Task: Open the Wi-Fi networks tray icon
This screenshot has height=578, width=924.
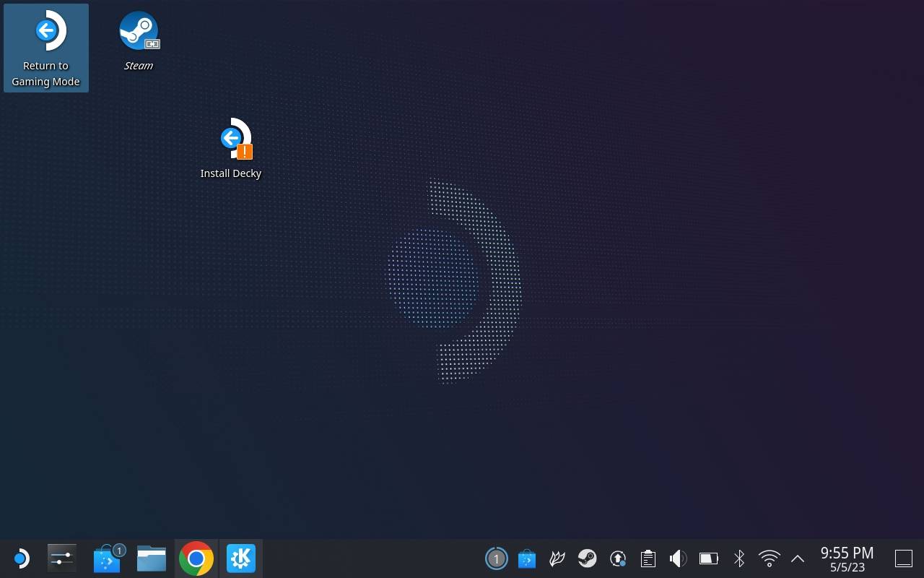Action: [770, 558]
